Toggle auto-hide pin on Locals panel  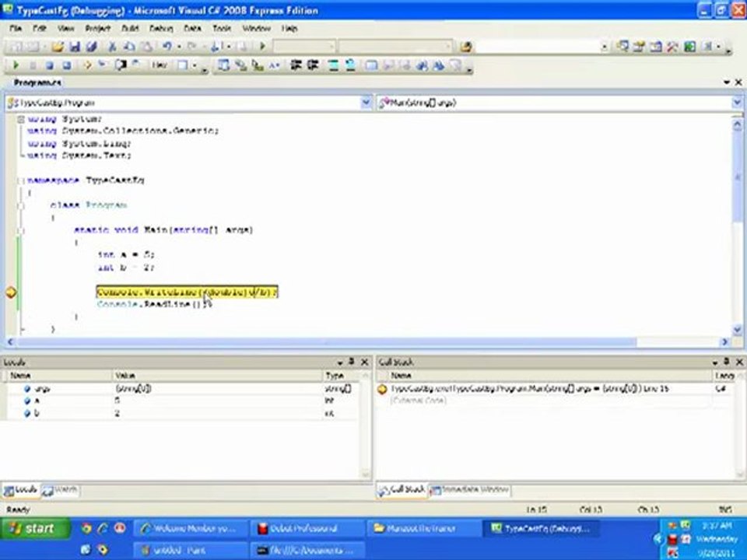[352, 362]
